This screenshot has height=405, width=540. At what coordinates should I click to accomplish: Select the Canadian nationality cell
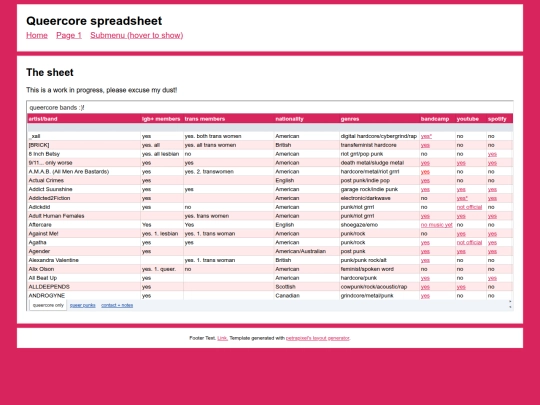point(307,296)
